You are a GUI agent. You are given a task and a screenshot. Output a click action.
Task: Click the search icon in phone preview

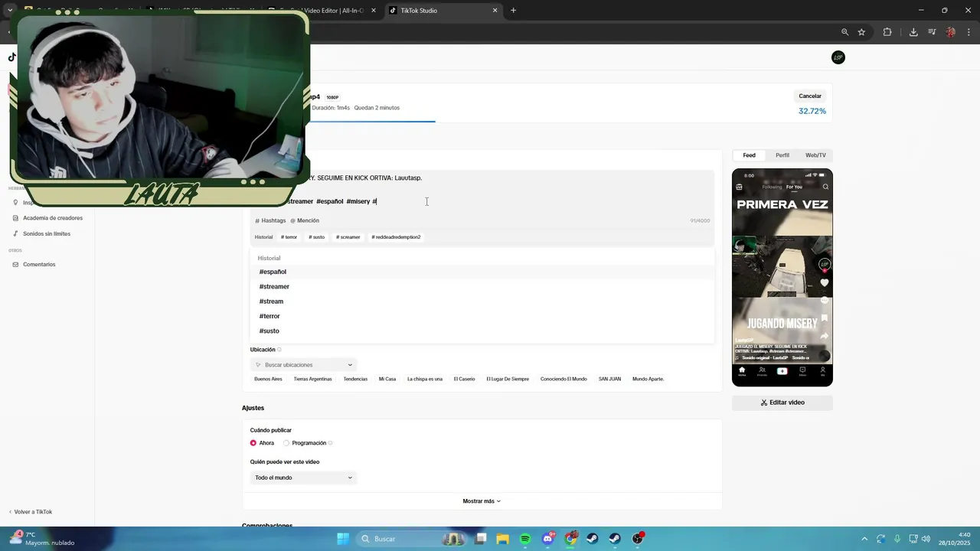825,187
